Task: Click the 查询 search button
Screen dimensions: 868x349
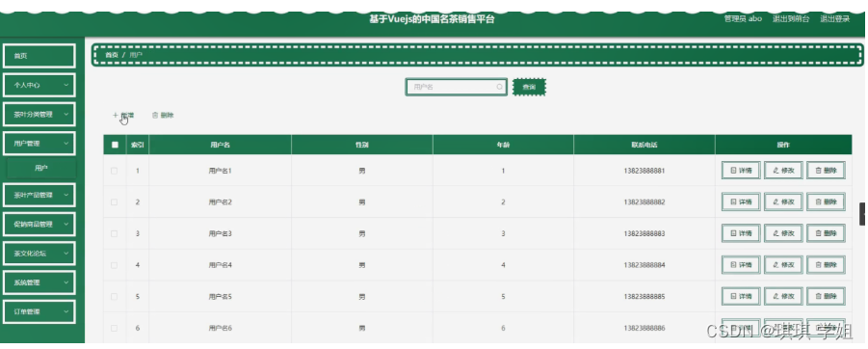Action: [x=529, y=87]
